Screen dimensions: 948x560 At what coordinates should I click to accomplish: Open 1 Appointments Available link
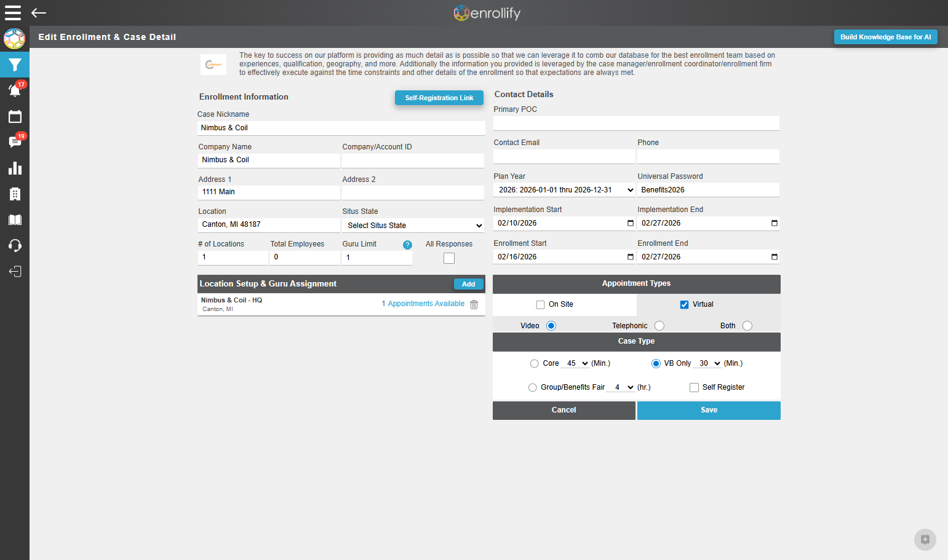423,304
